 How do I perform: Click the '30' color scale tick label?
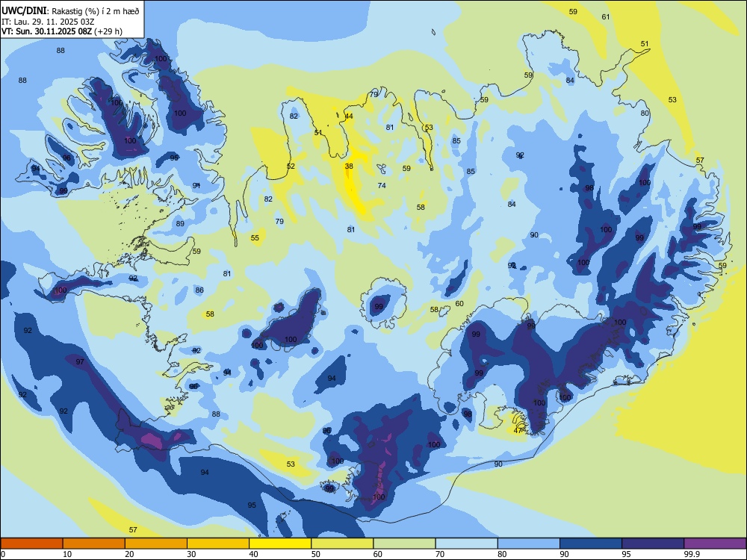click(191, 554)
